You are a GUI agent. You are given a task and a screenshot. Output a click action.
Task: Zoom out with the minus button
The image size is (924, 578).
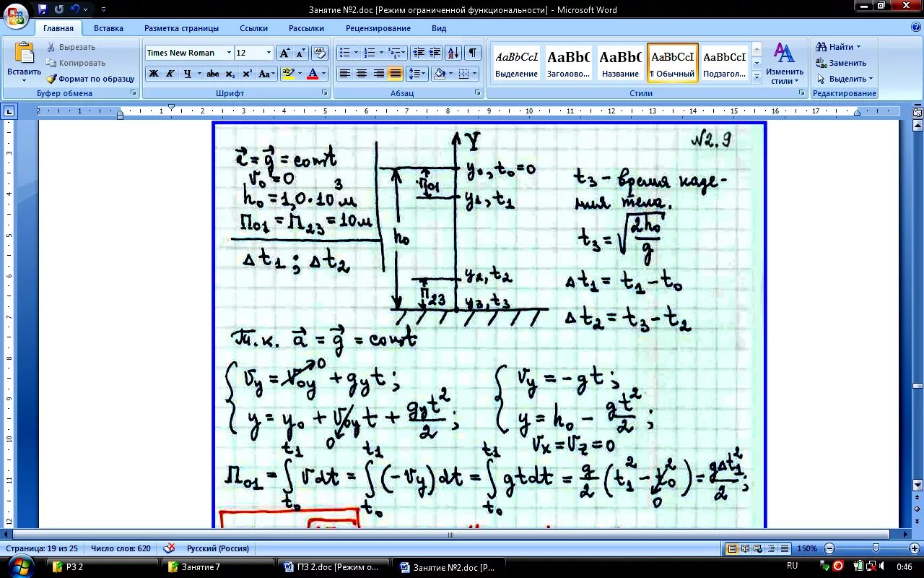click(x=829, y=548)
